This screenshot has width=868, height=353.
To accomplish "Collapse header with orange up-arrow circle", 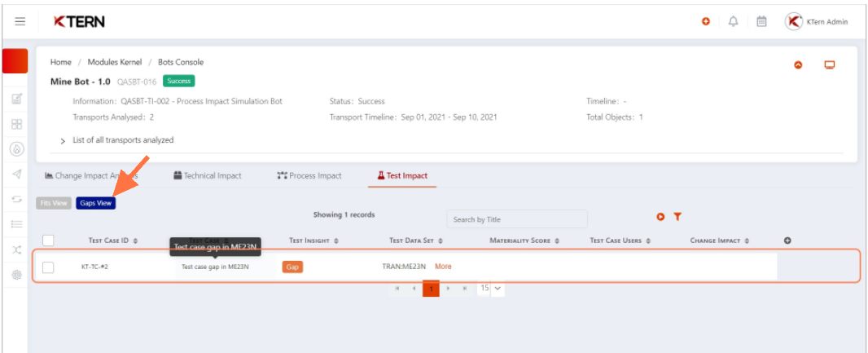I will [x=798, y=65].
